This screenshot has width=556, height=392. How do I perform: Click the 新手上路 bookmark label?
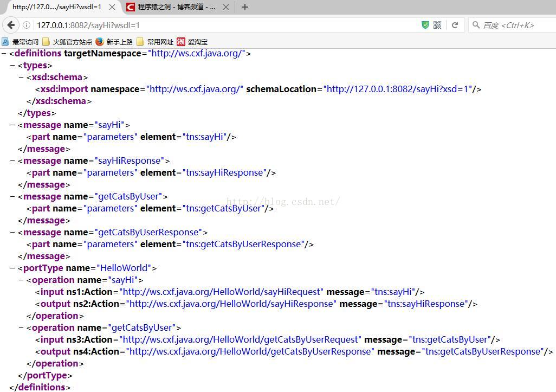pos(120,42)
